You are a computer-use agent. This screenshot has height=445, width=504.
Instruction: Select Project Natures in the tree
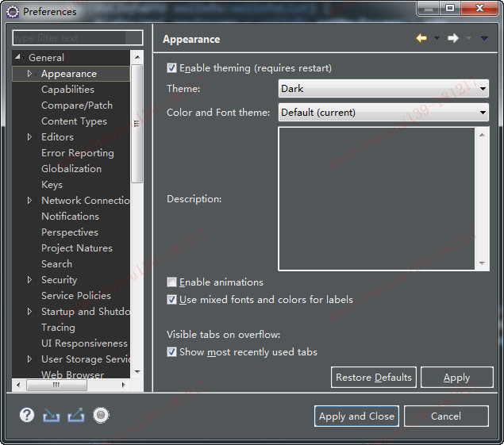pyautogui.click(x=77, y=248)
